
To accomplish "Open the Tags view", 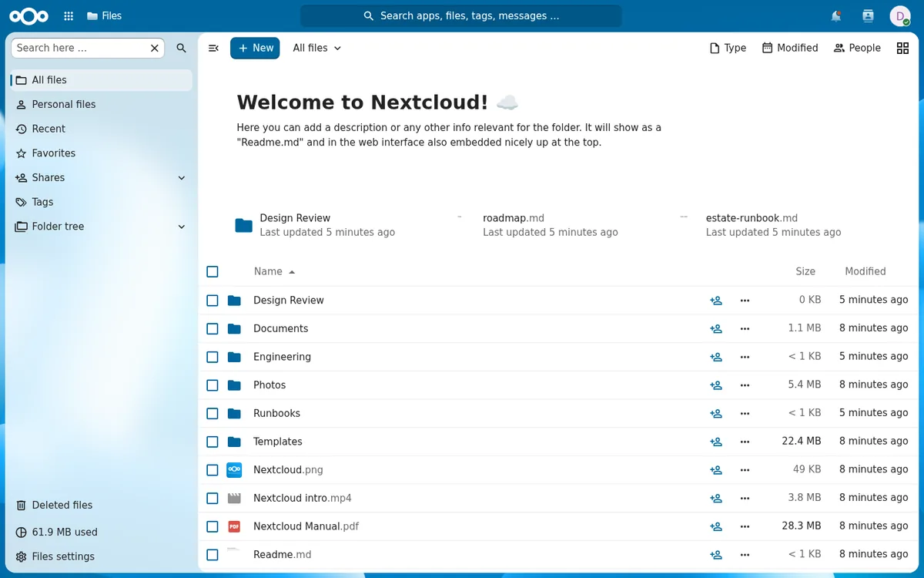I will [x=101, y=202].
